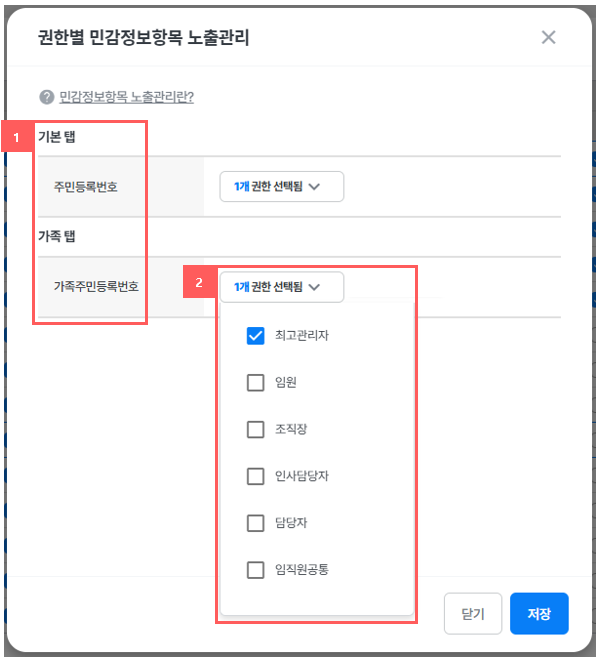Select the 임직원공통 checkbox
The width and height of the screenshot is (599, 661).
point(255,570)
